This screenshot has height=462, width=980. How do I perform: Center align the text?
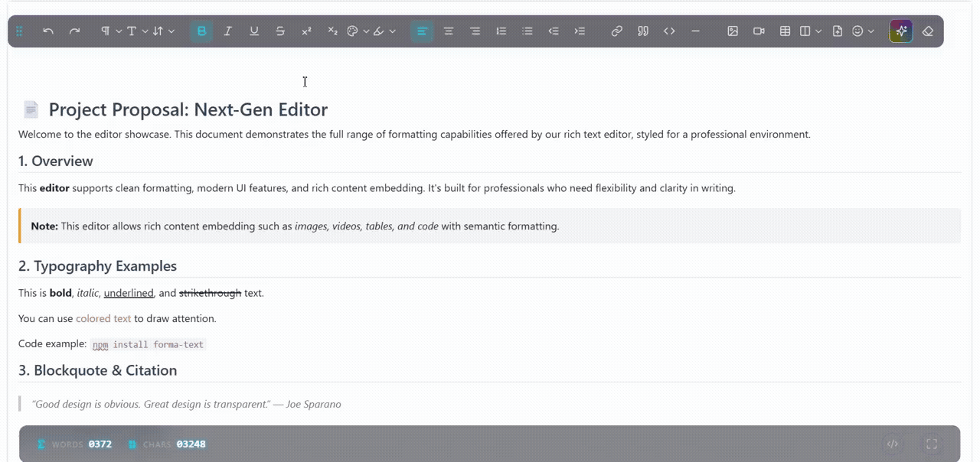pyautogui.click(x=449, y=31)
